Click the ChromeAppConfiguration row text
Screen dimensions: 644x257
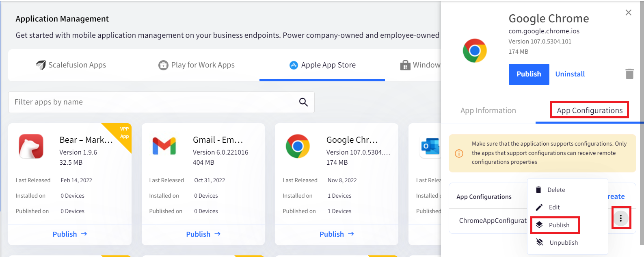[x=493, y=221]
